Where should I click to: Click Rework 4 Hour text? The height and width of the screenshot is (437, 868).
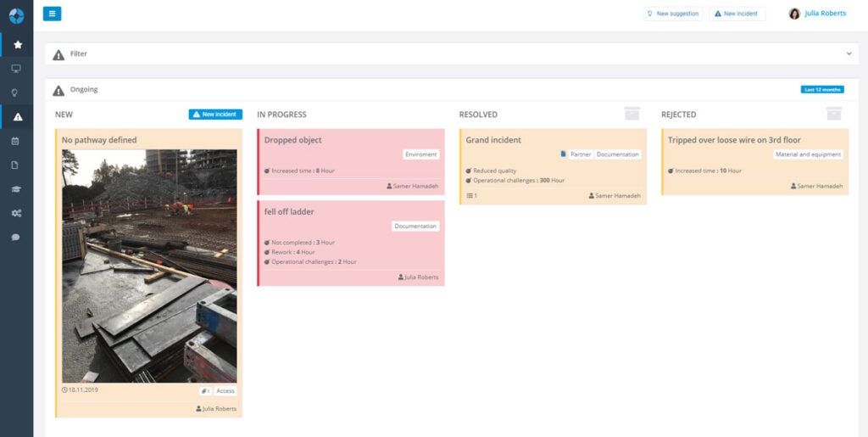tap(289, 252)
